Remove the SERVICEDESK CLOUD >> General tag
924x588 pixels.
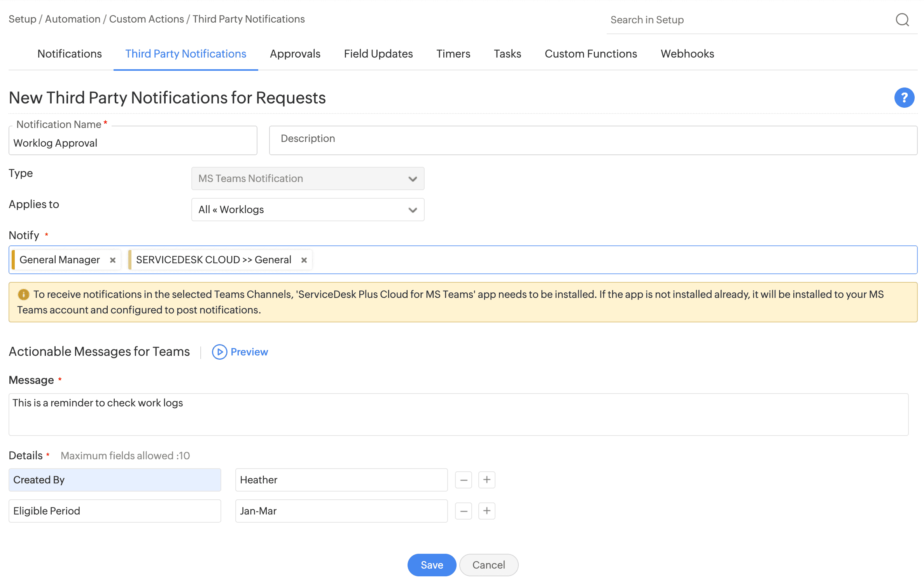pos(304,260)
